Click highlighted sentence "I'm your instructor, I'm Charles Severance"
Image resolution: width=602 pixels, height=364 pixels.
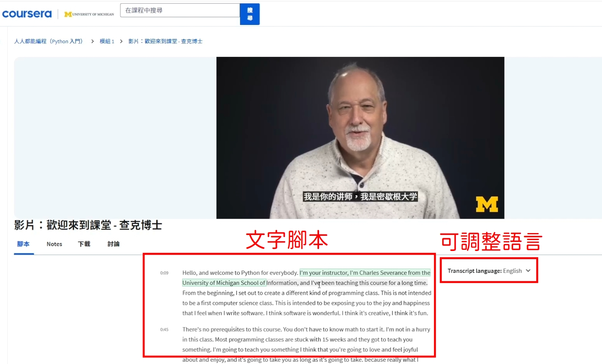pyautogui.click(x=353, y=273)
